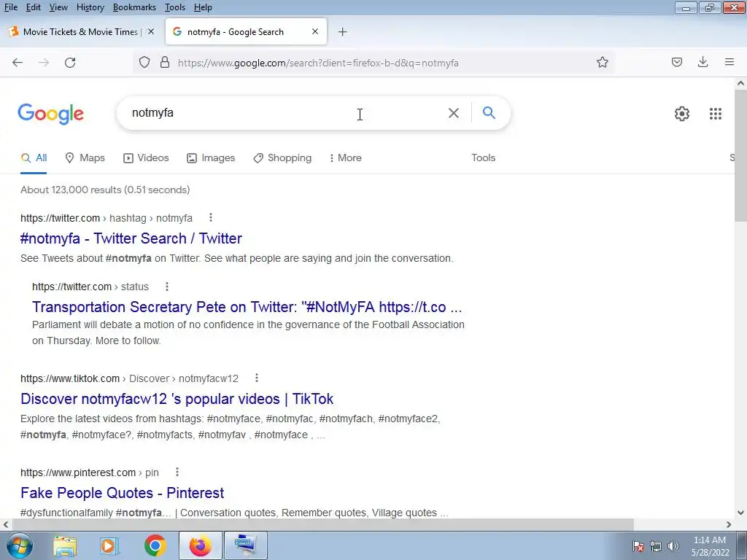The image size is (747, 560).
Task: Open the Bookmarks menu
Action: click(x=134, y=7)
